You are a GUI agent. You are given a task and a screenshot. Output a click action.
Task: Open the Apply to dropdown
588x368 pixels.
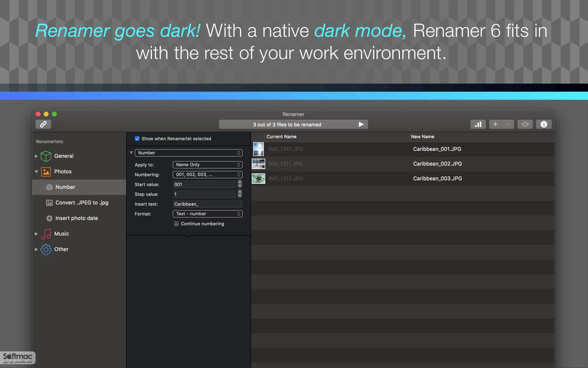(x=207, y=165)
